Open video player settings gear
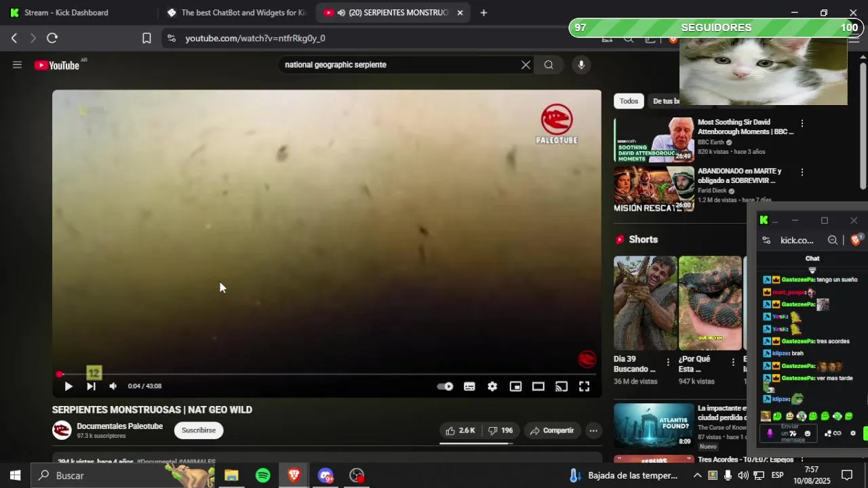This screenshot has width=868, height=488. pyautogui.click(x=492, y=386)
